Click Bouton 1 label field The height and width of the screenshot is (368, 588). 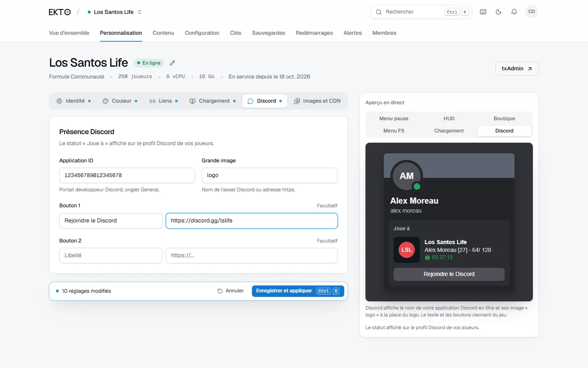coord(111,221)
